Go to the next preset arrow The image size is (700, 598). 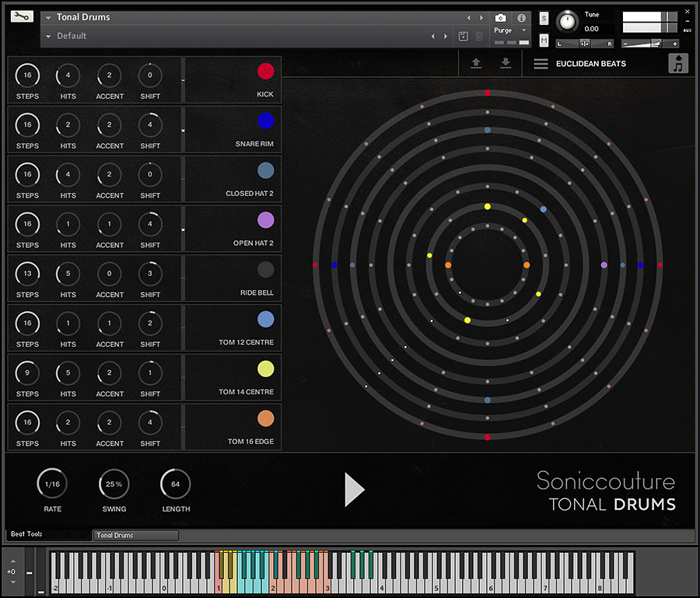pos(445,36)
